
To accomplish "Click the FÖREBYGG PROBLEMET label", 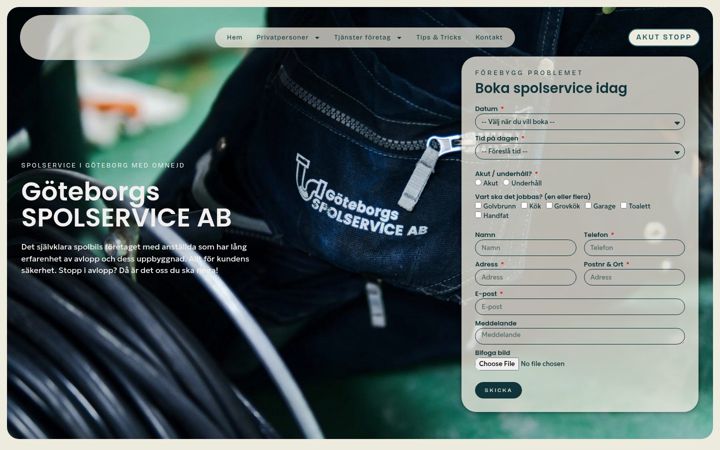I will click(529, 73).
